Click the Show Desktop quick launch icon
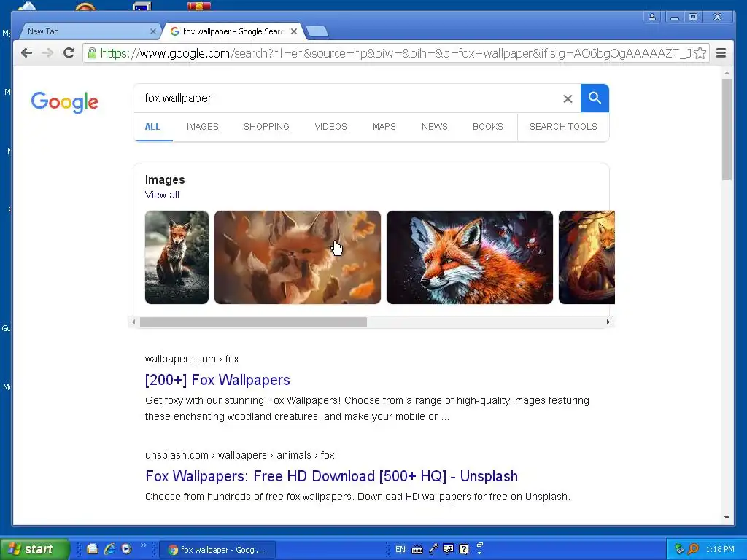 point(93,549)
